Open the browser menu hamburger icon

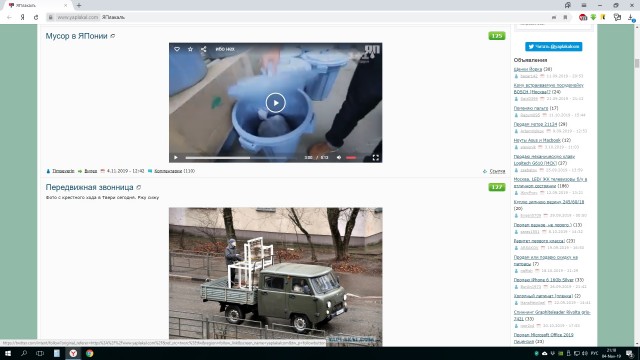tap(584, 5)
